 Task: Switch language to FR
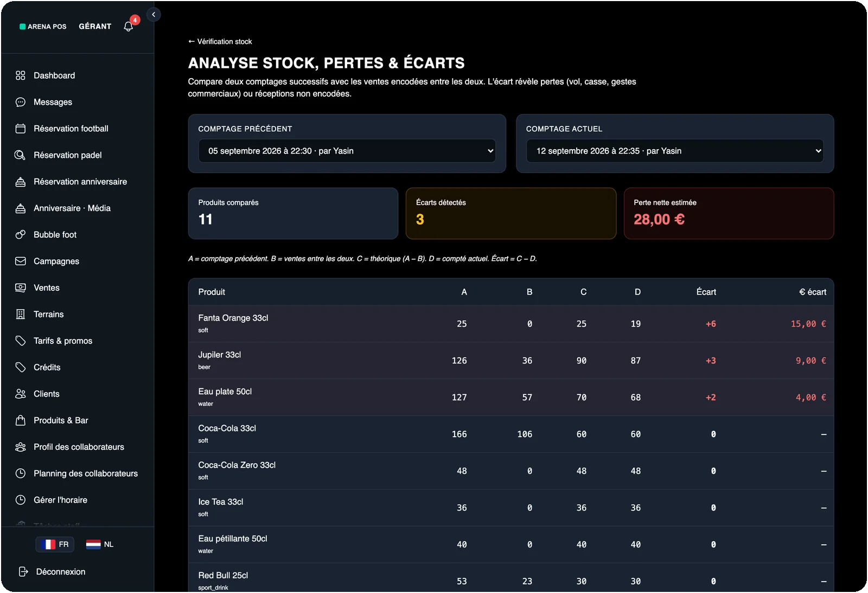click(55, 544)
